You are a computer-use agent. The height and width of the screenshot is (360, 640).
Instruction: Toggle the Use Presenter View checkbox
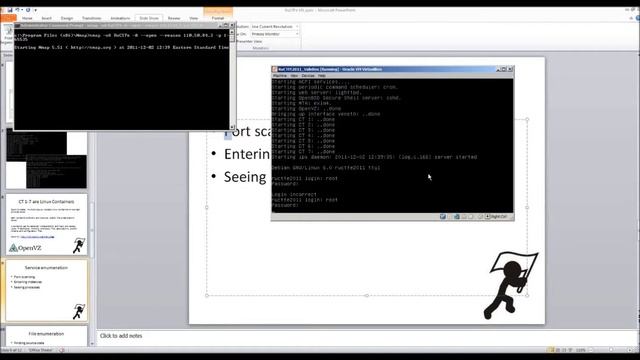(x=250, y=41)
